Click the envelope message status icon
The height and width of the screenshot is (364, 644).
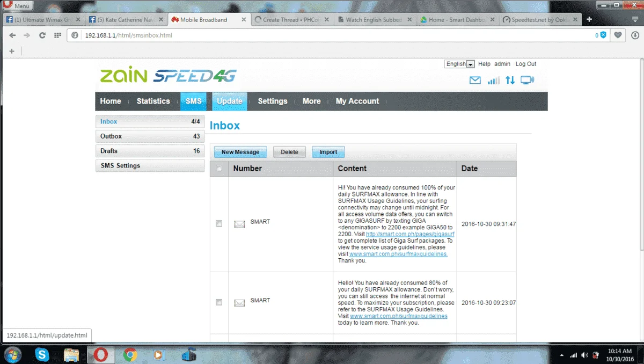pyautogui.click(x=475, y=81)
